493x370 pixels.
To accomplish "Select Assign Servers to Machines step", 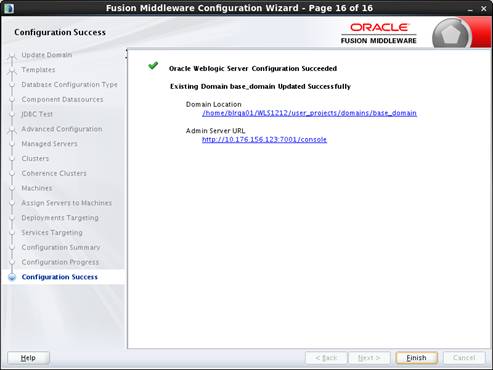I will click(66, 203).
